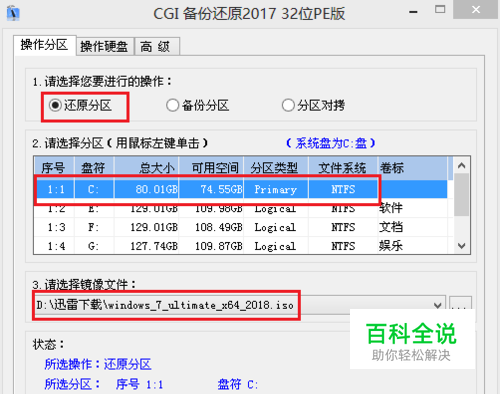Click the CGI app icon in title bar
The height and width of the screenshot is (394, 500).
tap(13, 13)
